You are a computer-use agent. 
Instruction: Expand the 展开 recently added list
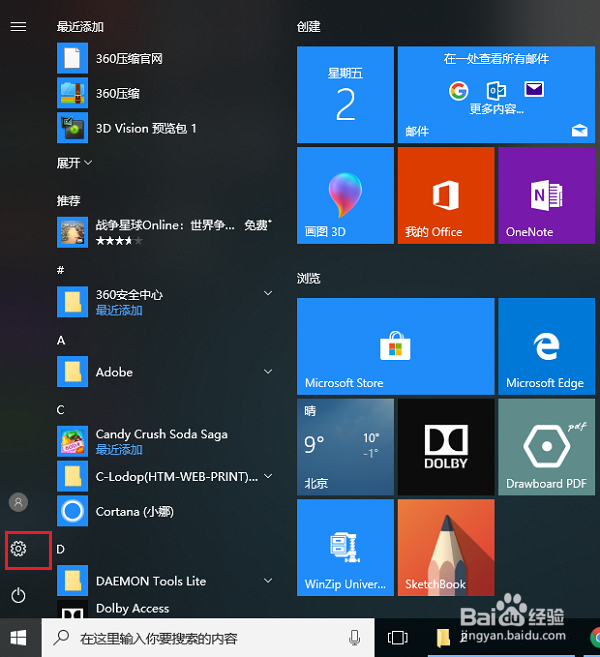74,163
